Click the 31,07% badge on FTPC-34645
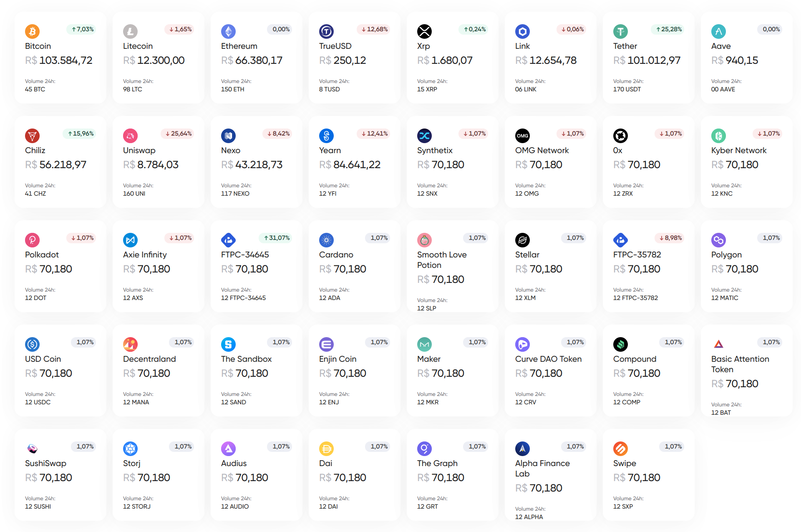 pos(275,238)
